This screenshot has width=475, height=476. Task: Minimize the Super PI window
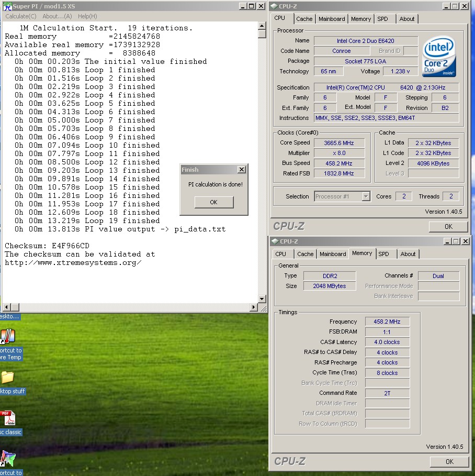coord(243,6)
